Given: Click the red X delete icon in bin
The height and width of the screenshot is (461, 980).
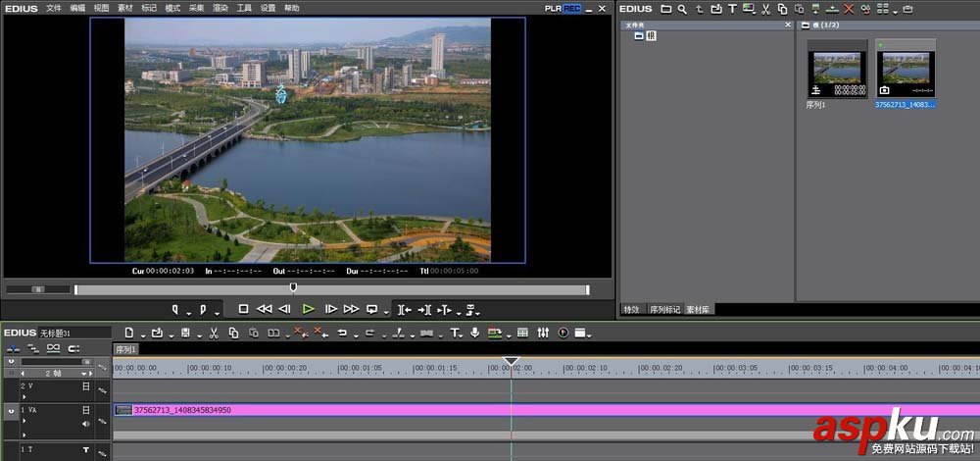Looking at the screenshot, I should click(849, 9).
